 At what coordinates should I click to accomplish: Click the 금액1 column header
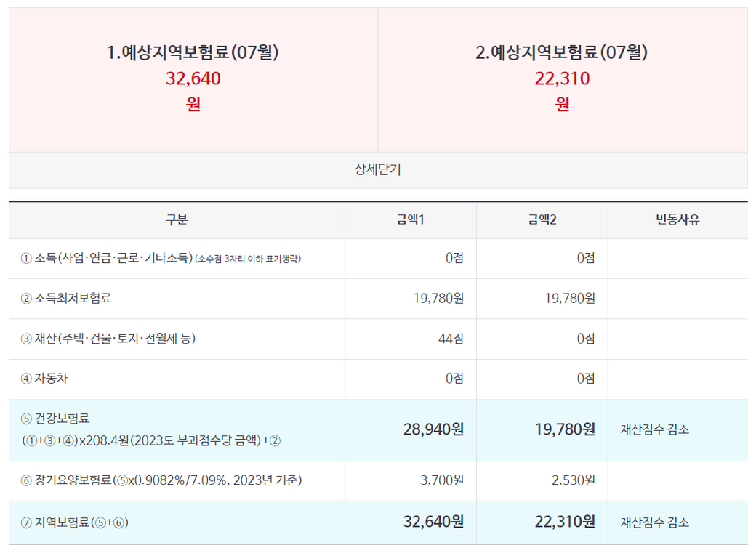411,220
